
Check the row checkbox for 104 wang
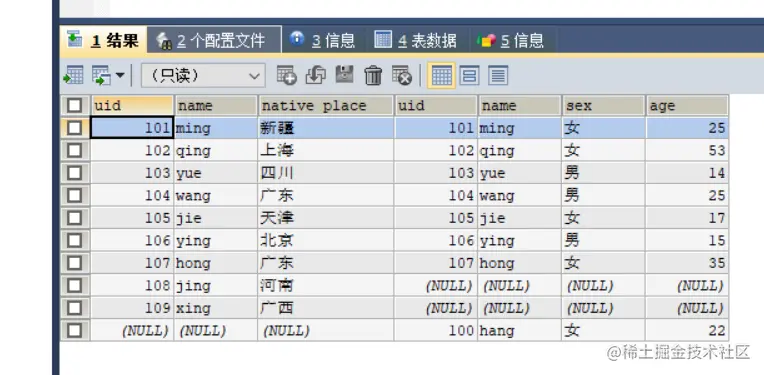[75, 196]
